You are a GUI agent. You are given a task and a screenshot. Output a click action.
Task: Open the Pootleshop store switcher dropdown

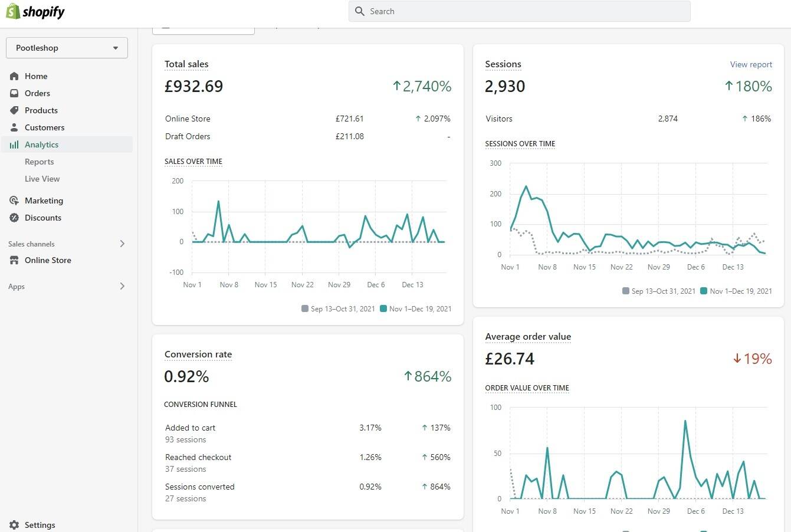click(x=67, y=48)
